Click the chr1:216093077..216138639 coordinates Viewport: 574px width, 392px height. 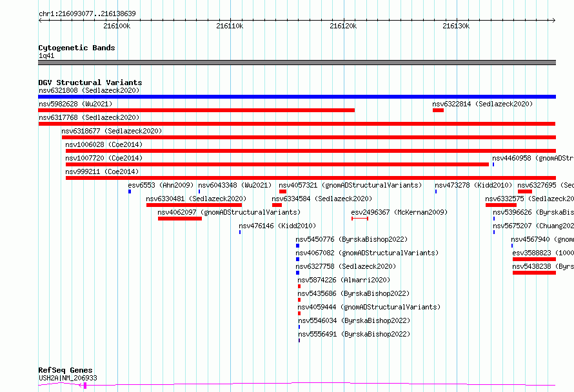(x=87, y=14)
